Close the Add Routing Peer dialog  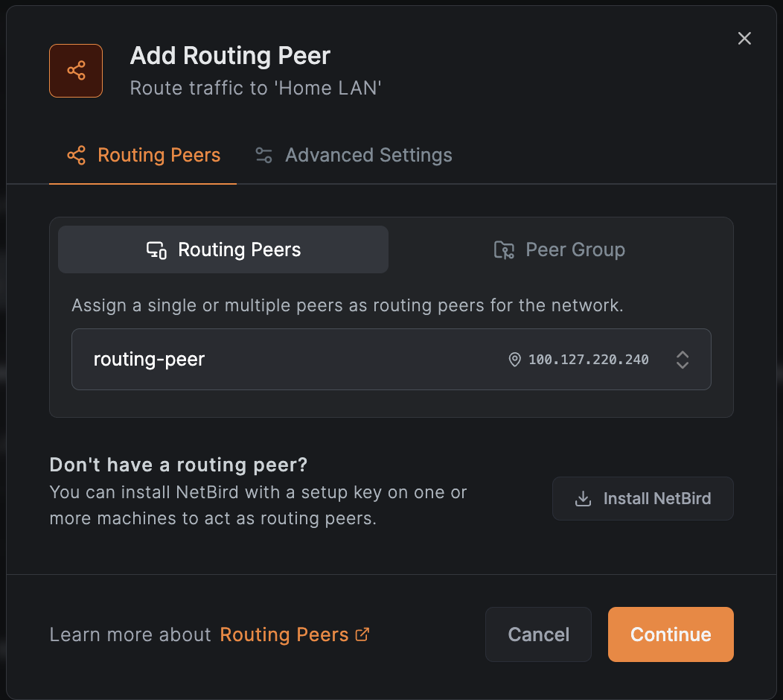tap(744, 38)
